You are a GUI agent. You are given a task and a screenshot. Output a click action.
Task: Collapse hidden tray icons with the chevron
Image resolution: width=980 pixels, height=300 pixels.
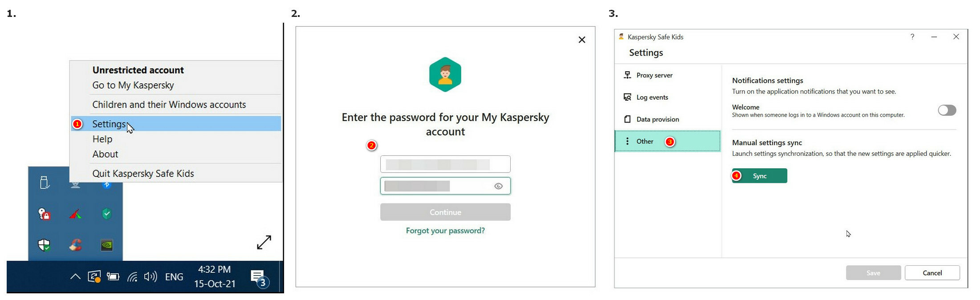coord(75,277)
